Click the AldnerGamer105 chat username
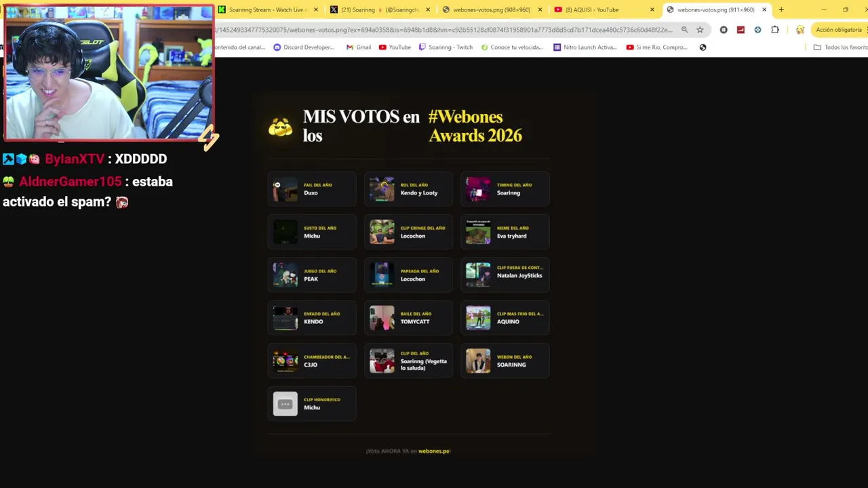Screen dimensions: 868x488 pos(71,182)
